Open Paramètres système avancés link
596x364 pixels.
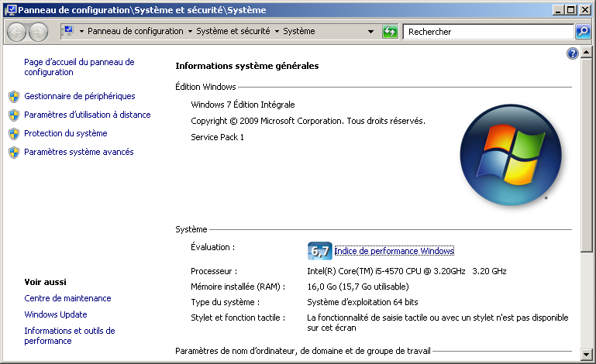[x=79, y=152]
